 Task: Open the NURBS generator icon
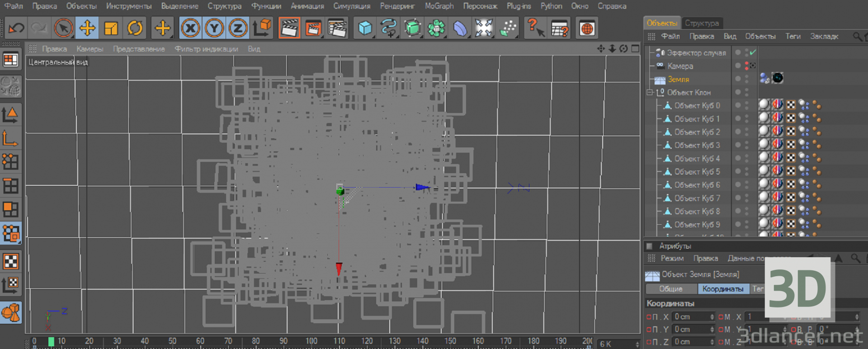tap(412, 28)
